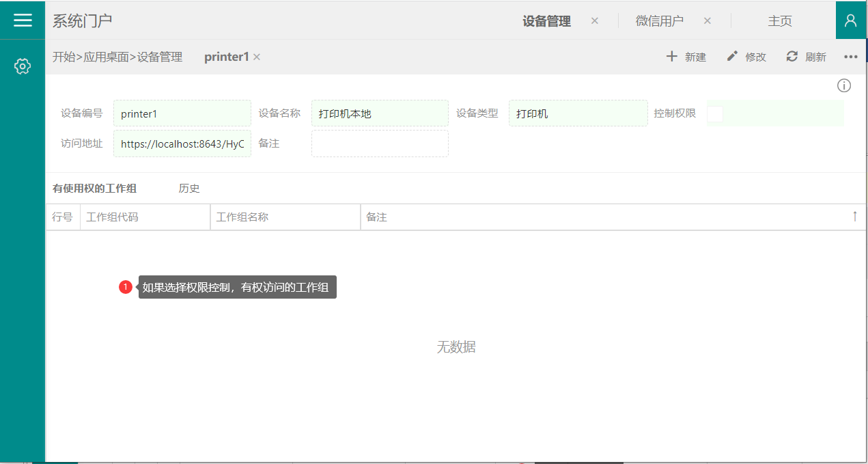This screenshot has height=464, width=868.
Task: Open the more options ellipsis menu
Action: pos(850,57)
